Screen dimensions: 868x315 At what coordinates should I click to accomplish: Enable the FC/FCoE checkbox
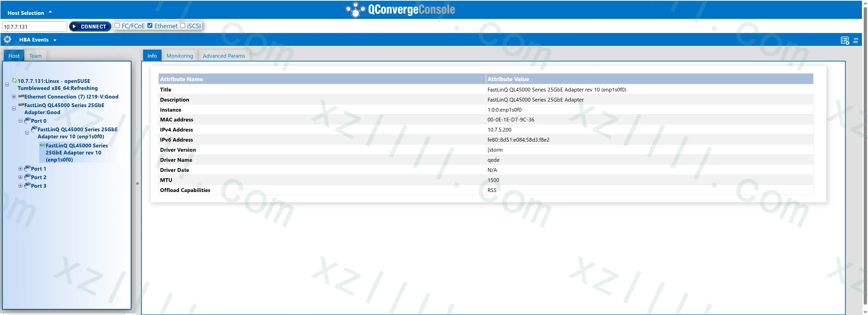coord(117,25)
